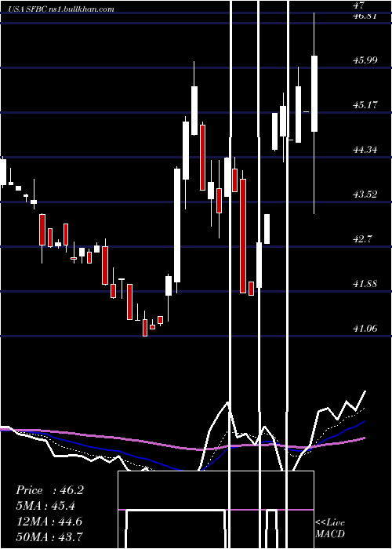Click the '50MA : 43.7' readout
The image size is (392, 549).
click(x=49, y=536)
